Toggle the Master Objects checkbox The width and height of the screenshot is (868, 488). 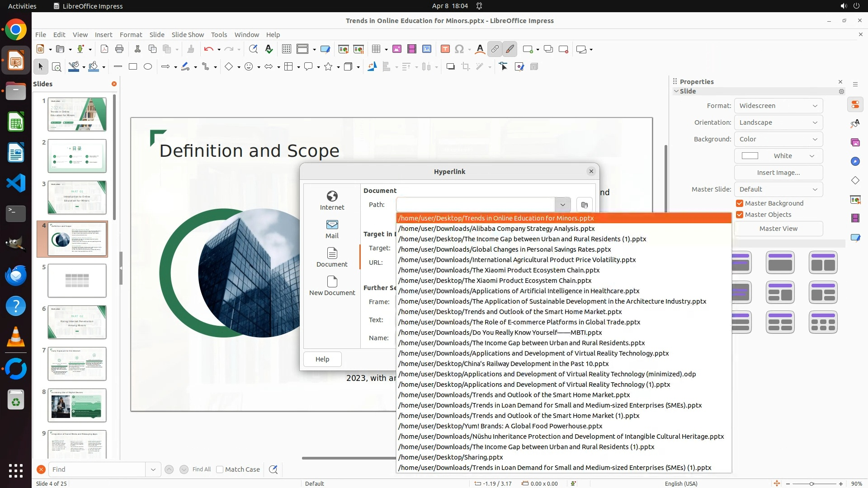[x=740, y=215]
